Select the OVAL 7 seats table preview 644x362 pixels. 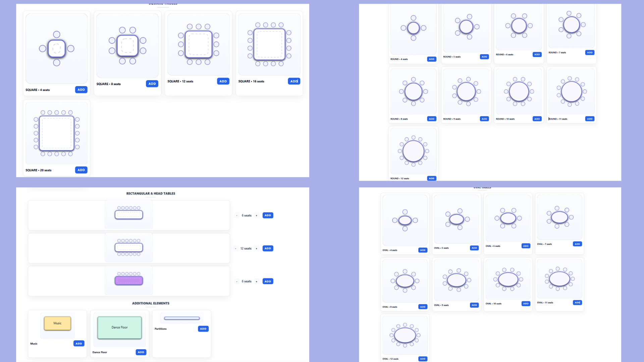[x=559, y=217]
